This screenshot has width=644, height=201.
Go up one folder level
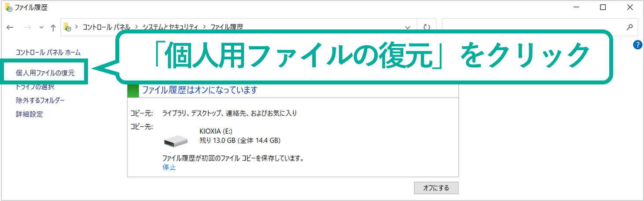tap(53, 27)
